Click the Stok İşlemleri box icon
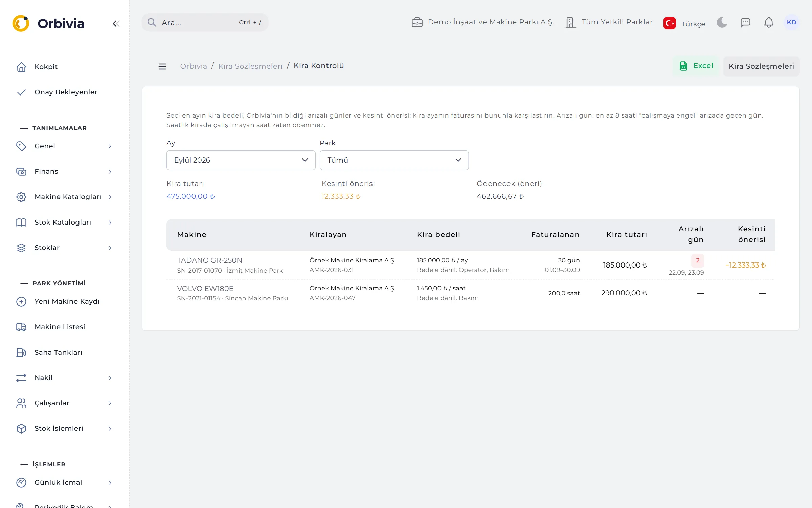This screenshot has width=812, height=508. point(21,428)
